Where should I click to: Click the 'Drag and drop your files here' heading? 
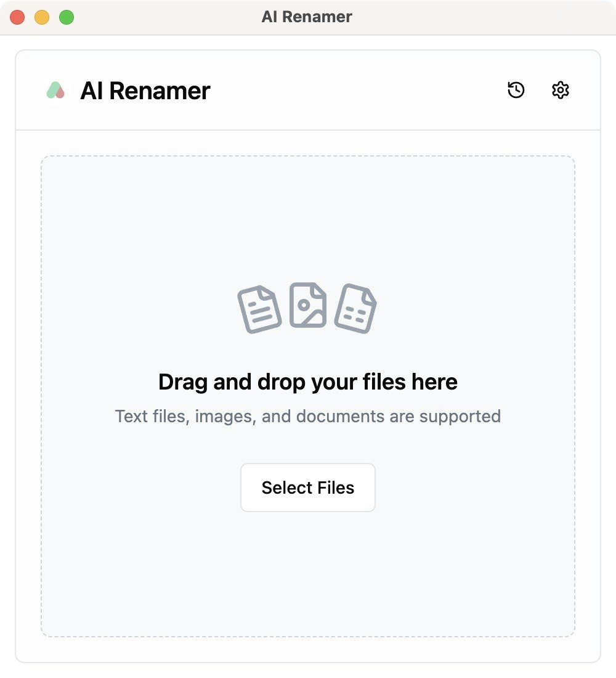[308, 382]
